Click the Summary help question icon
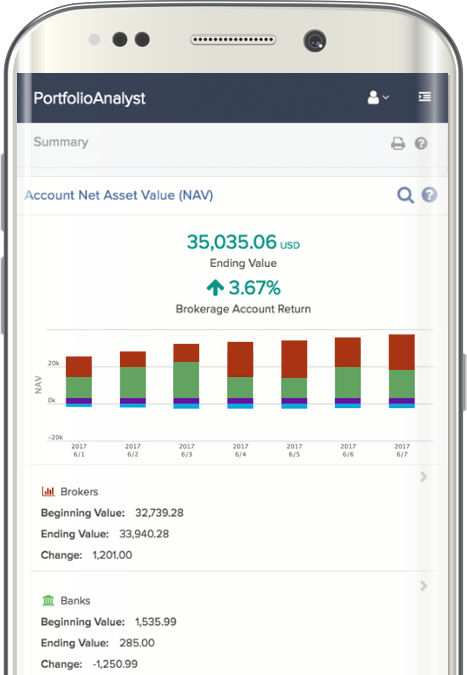The height and width of the screenshot is (675, 467). [x=421, y=143]
